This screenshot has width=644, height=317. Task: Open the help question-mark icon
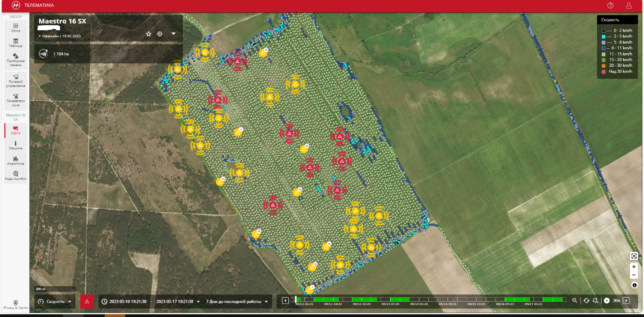tap(611, 5)
